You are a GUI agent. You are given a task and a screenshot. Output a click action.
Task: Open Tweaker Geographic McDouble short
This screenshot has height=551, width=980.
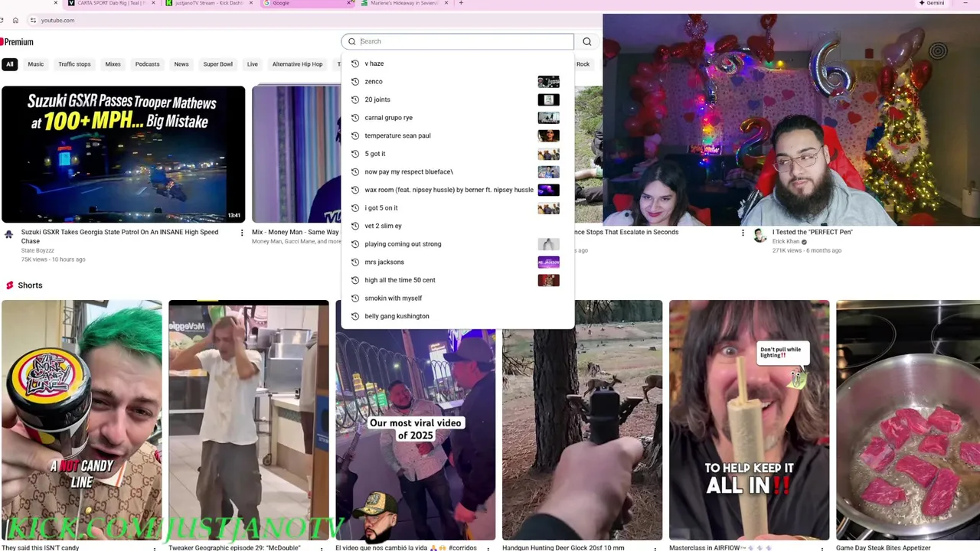coord(249,420)
